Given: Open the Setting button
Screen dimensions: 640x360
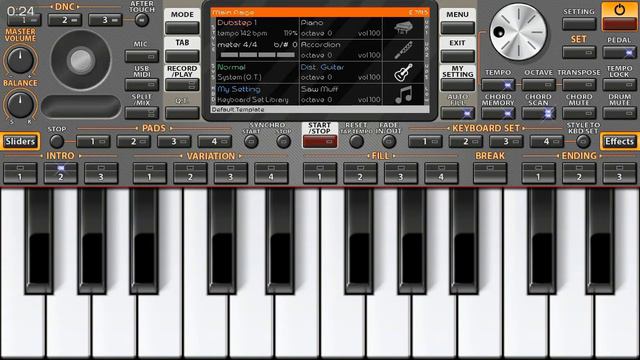Looking at the screenshot, I should click(579, 24).
